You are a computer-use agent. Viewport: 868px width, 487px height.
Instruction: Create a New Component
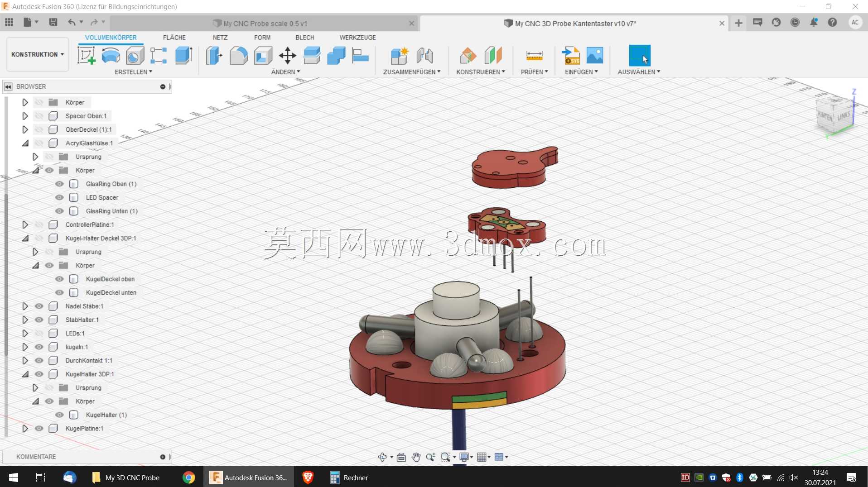coord(400,55)
